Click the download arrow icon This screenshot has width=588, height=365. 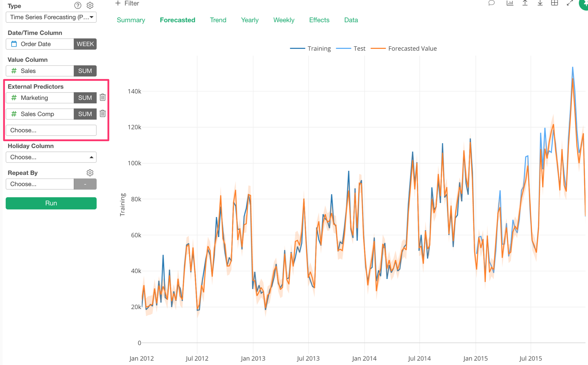540,3
